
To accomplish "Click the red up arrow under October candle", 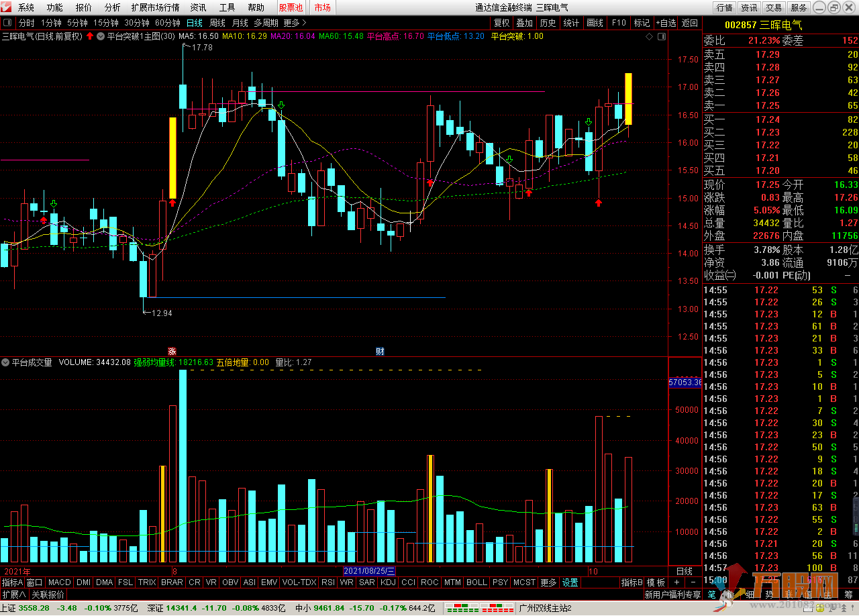I will coord(599,202).
